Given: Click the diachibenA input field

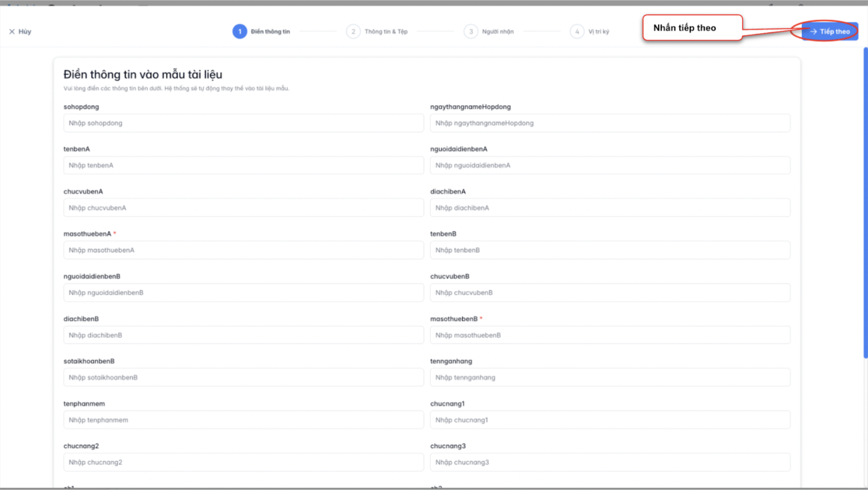Looking at the screenshot, I should tap(610, 208).
